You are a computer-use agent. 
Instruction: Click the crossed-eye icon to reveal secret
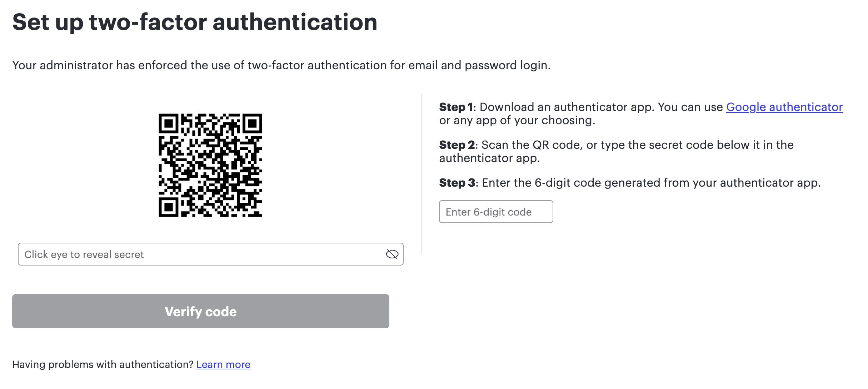392,254
